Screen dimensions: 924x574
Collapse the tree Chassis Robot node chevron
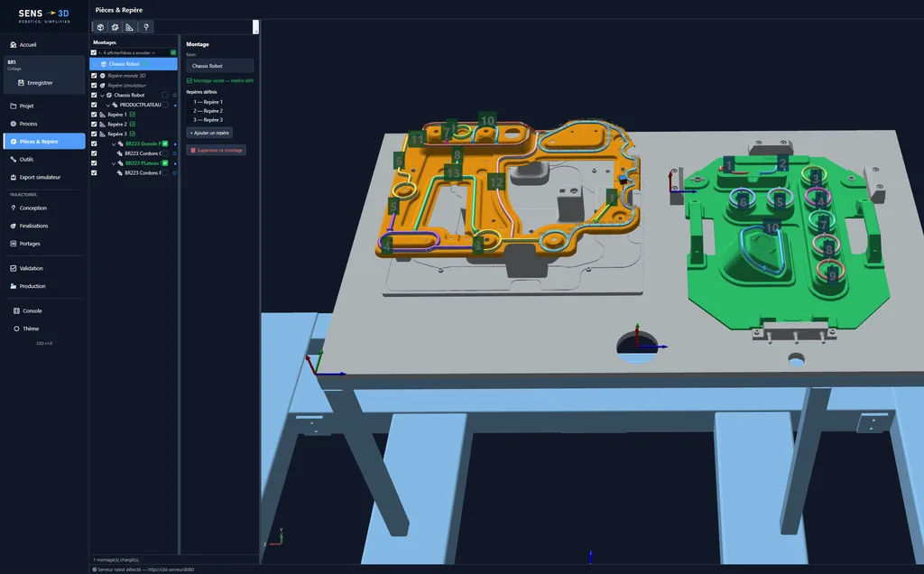tap(103, 95)
